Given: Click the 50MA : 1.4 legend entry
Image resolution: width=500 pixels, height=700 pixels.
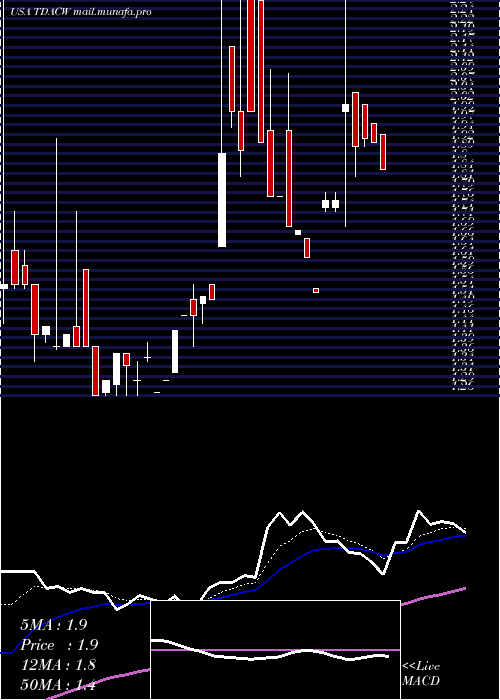Looking at the screenshot, I should pyautogui.click(x=58, y=684).
